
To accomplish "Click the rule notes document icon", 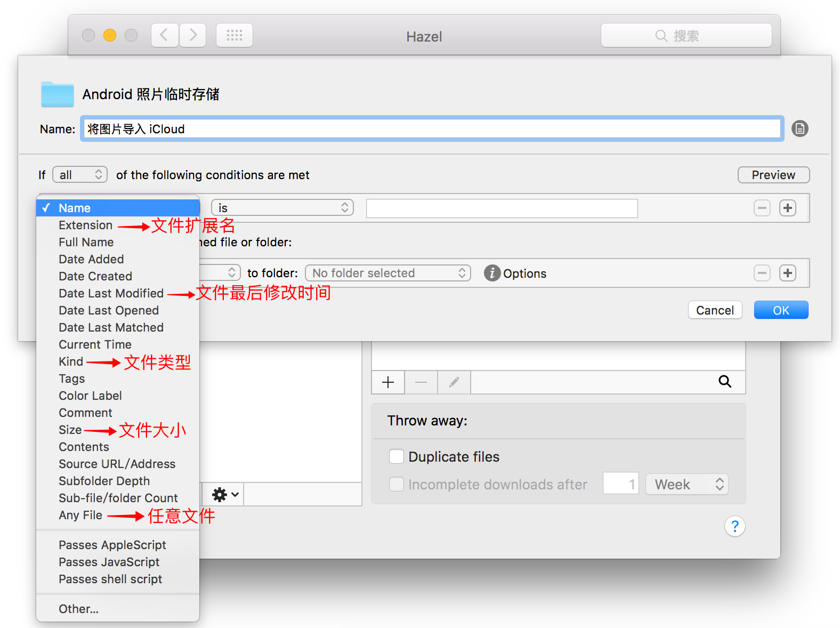I will click(799, 128).
